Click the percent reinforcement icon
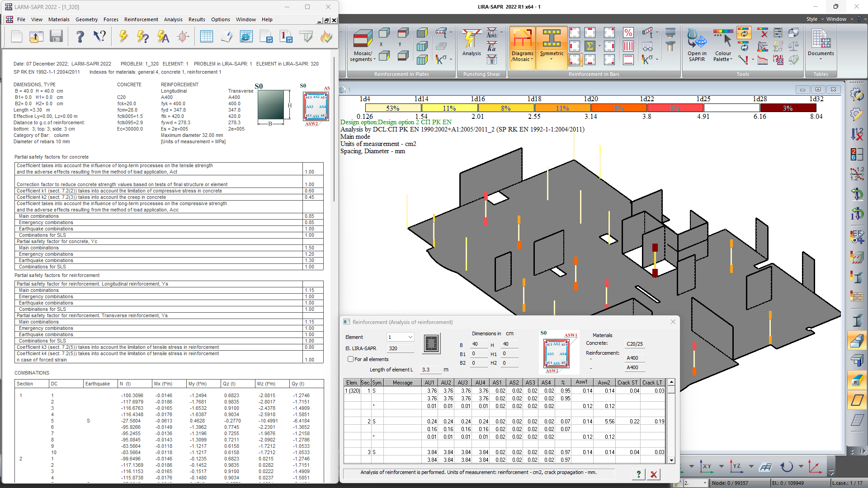Viewport: 868px width, 488px height. tap(628, 33)
